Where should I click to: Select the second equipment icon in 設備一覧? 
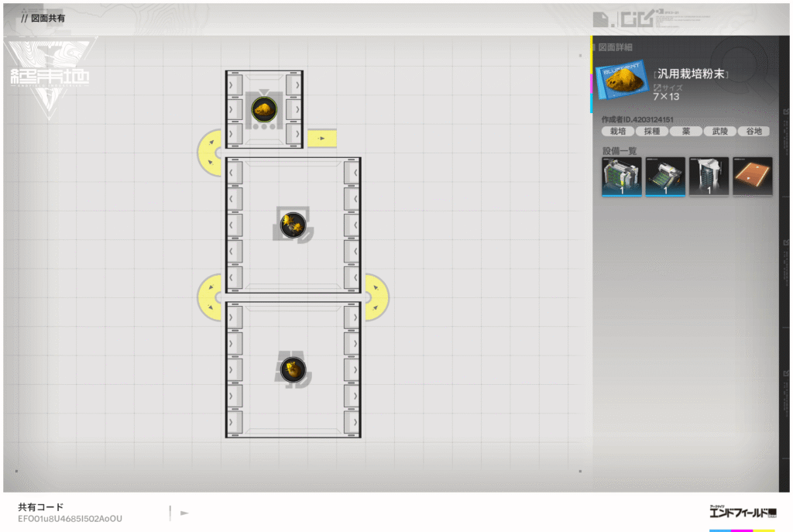[x=664, y=176]
